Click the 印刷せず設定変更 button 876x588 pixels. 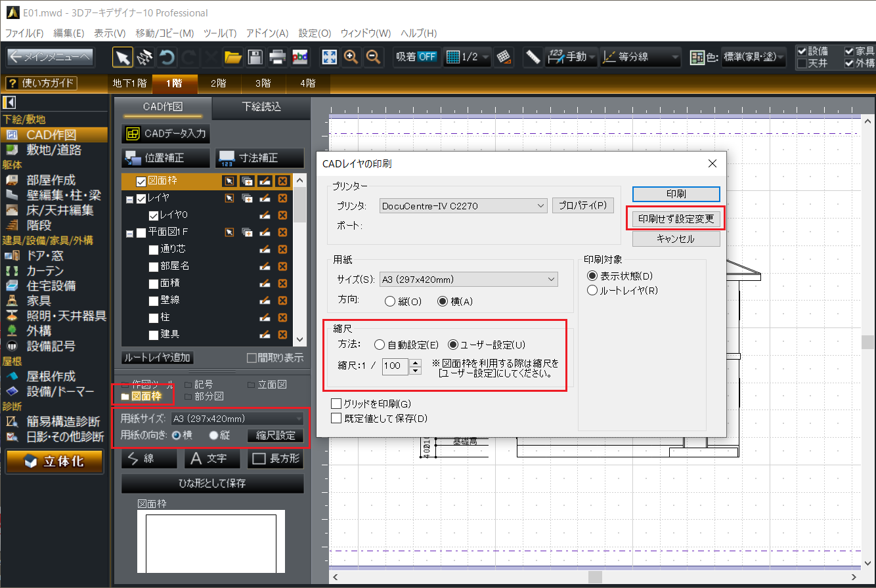(x=676, y=219)
